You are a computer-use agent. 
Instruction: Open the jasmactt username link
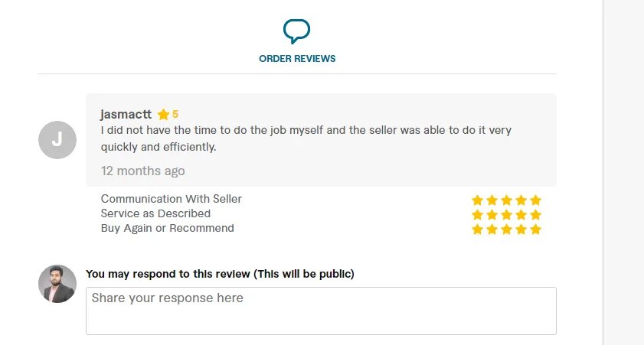(126, 114)
